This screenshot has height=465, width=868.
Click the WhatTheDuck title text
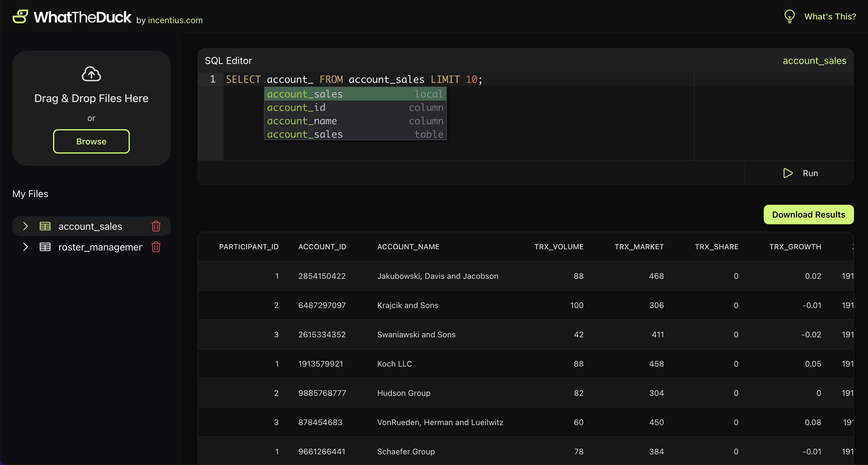tap(82, 17)
